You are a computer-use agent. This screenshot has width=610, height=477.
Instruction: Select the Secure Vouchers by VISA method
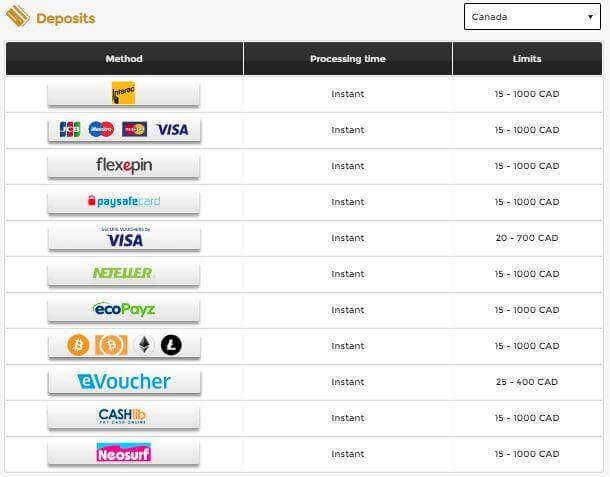pos(124,238)
